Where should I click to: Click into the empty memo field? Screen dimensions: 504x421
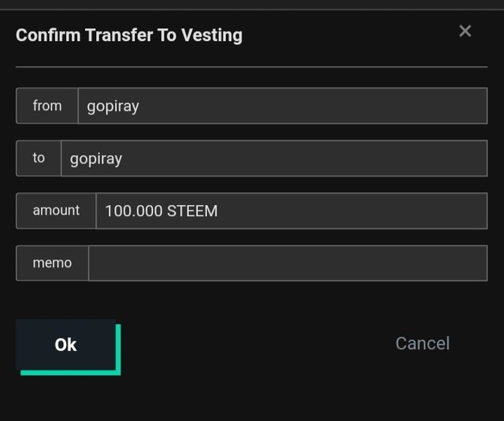click(287, 263)
